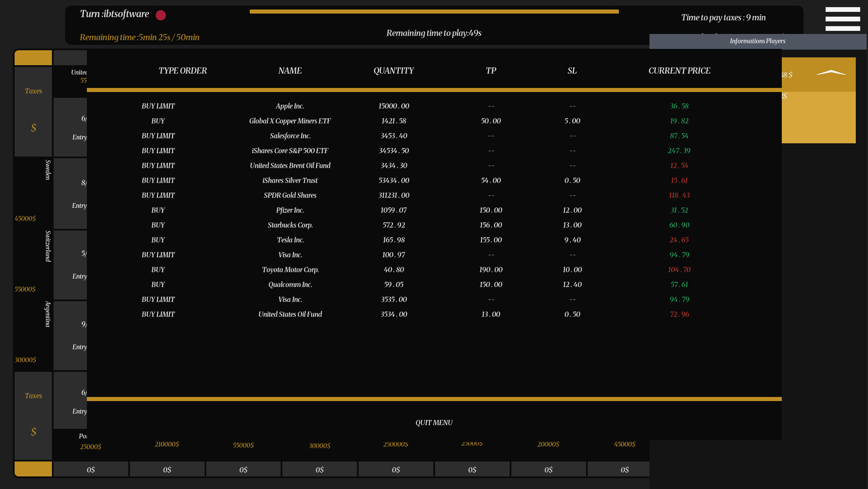Screen dimensions: 868x489
Task: Click the TYPE ORDER column header
Action: point(183,71)
